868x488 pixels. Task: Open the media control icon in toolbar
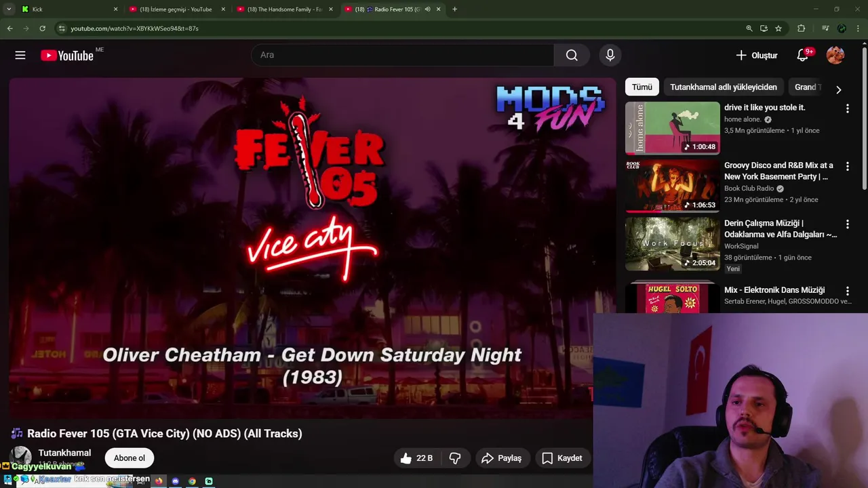(825, 28)
